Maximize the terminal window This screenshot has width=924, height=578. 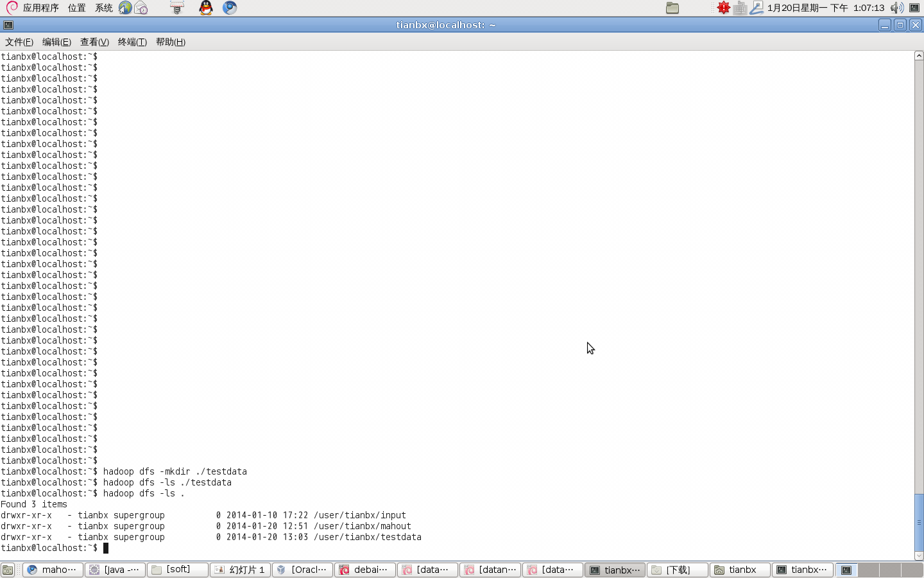pos(900,25)
